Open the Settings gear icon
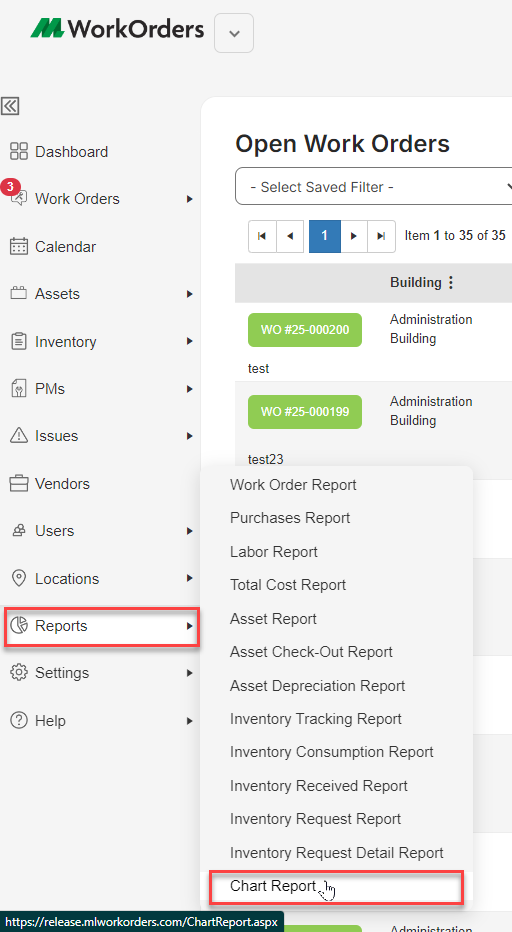This screenshot has height=932, width=512. point(19,672)
